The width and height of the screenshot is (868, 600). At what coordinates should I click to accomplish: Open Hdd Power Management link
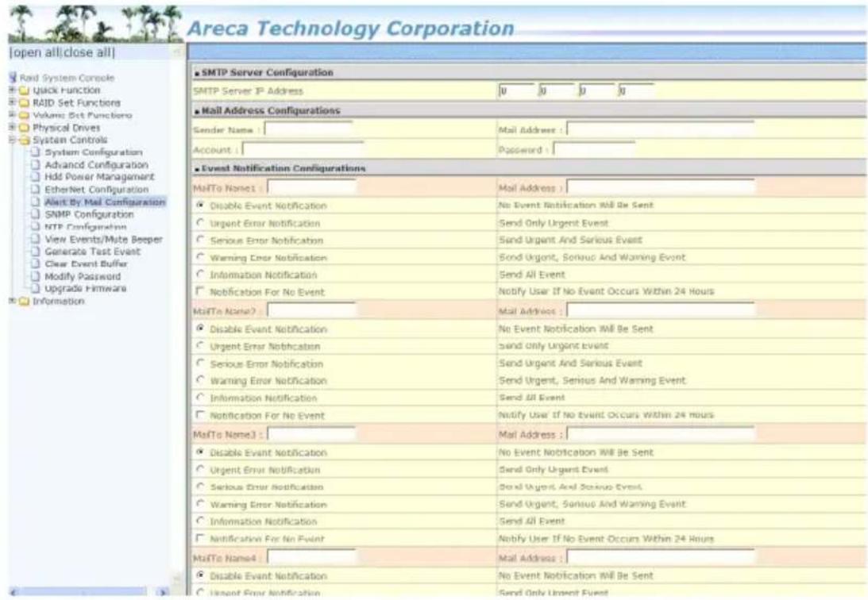[99, 177]
